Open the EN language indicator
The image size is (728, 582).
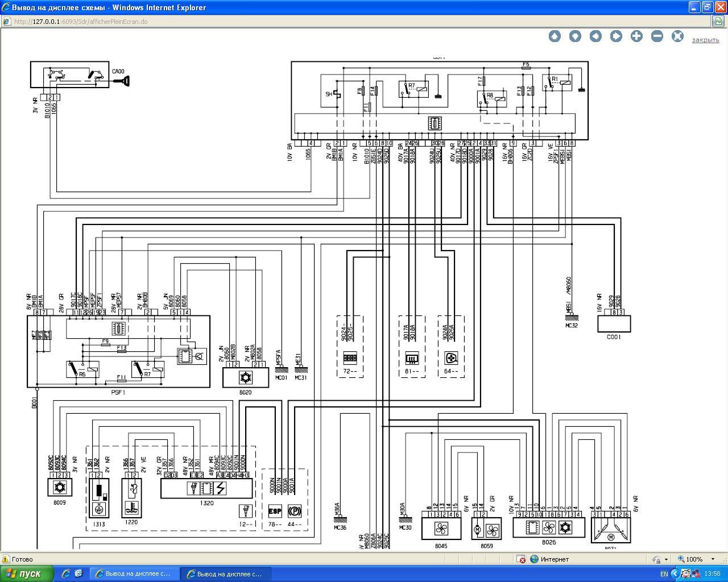[x=664, y=574]
